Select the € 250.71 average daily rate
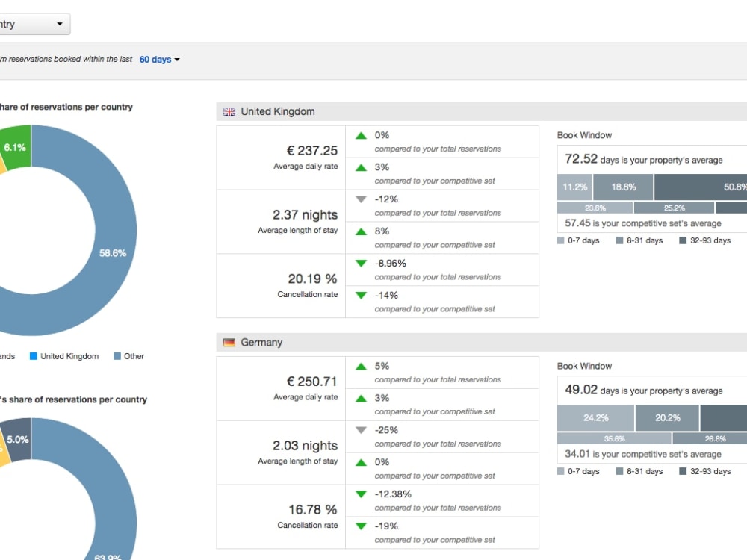Viewport: 747px width, 560px height. (312, 382)
